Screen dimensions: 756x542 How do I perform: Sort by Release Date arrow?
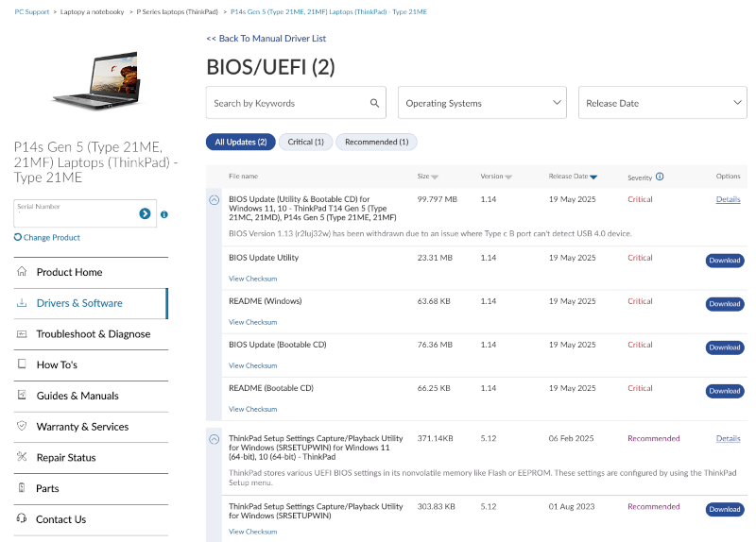[x=593, y=177]
